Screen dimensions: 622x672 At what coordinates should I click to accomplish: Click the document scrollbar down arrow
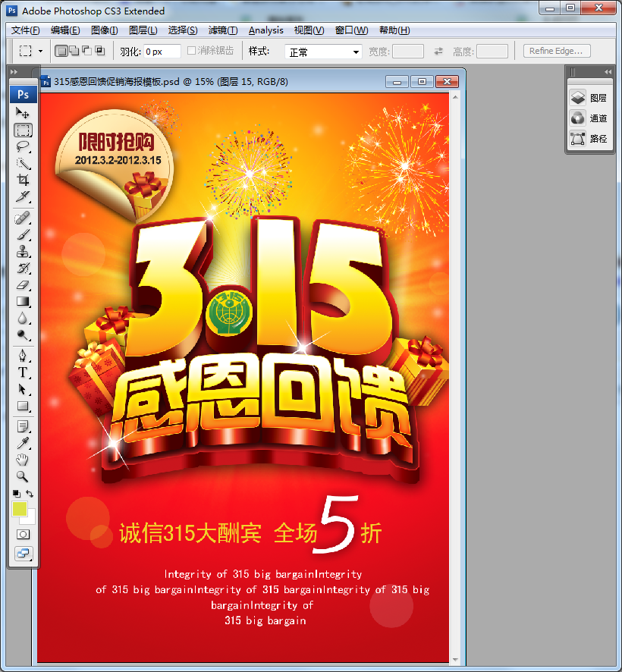[455, 659]
